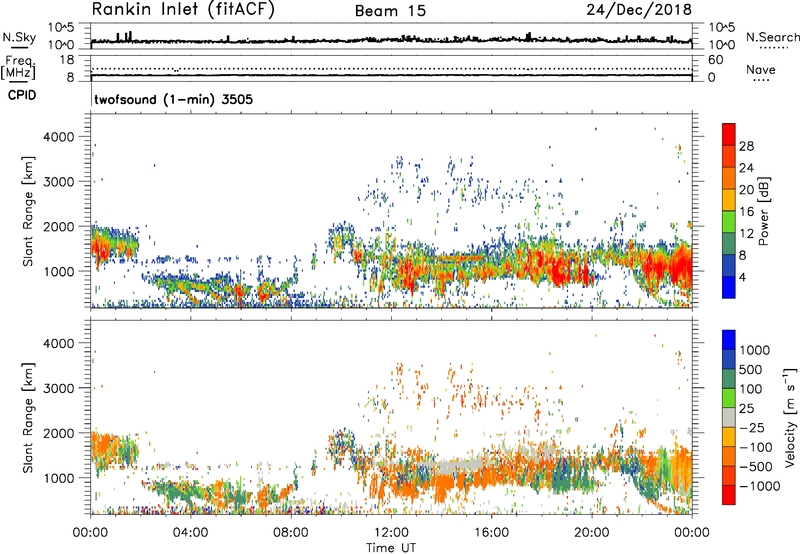Click the -1000 label on the velocity color bar
Image resolution: width=800 pixels, height=554 pixels.
pos(760,486)
